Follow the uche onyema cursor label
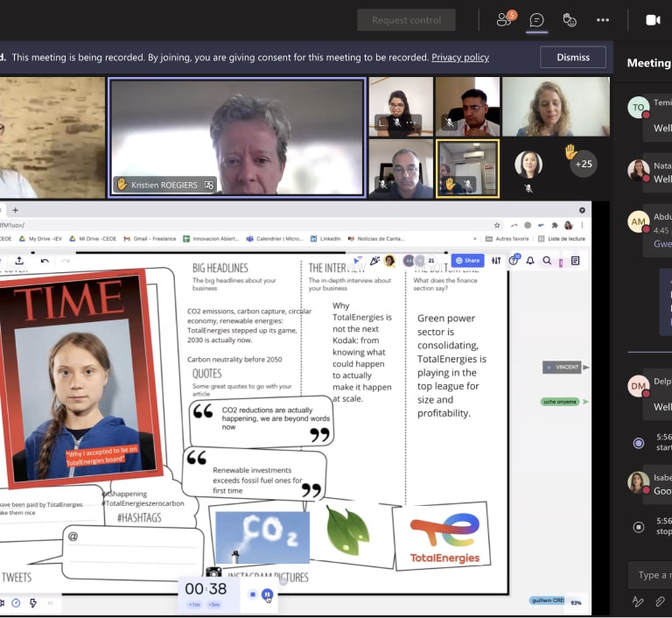The image size is (672, 618). pyautogui.click(x=560, y=402)
